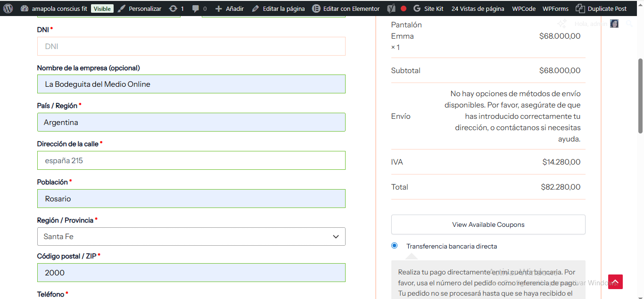644x299 pixels.
Task: Open the comments bubble icon
Action: coord(199,8)
